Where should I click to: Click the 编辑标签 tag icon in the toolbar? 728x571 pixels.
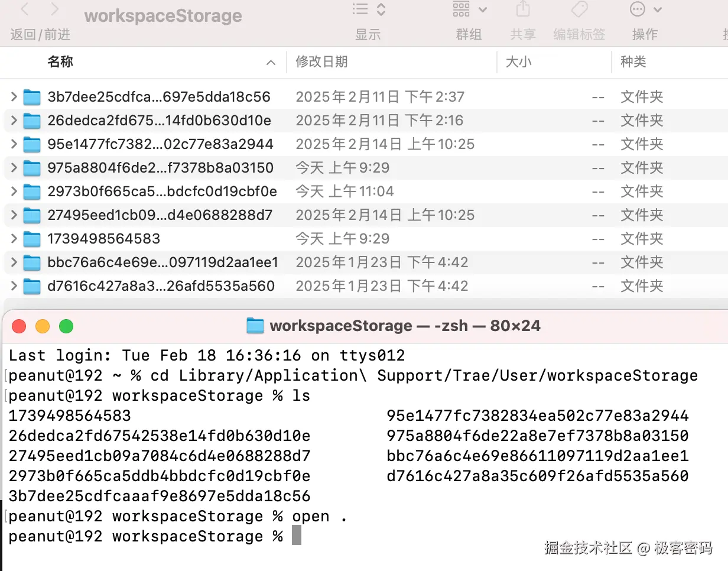point(578,9)
